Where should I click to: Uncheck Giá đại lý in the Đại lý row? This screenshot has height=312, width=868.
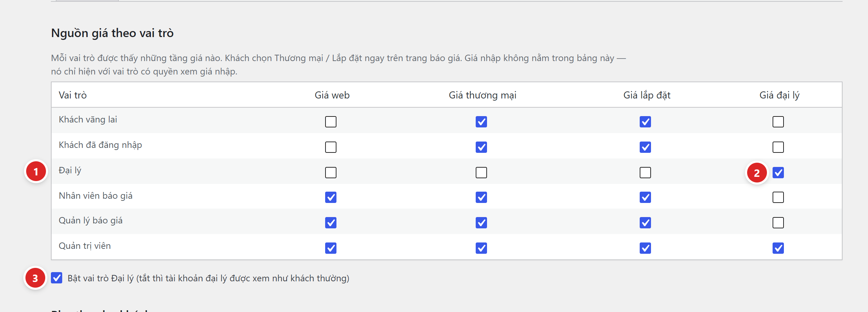tap(778, 173)
